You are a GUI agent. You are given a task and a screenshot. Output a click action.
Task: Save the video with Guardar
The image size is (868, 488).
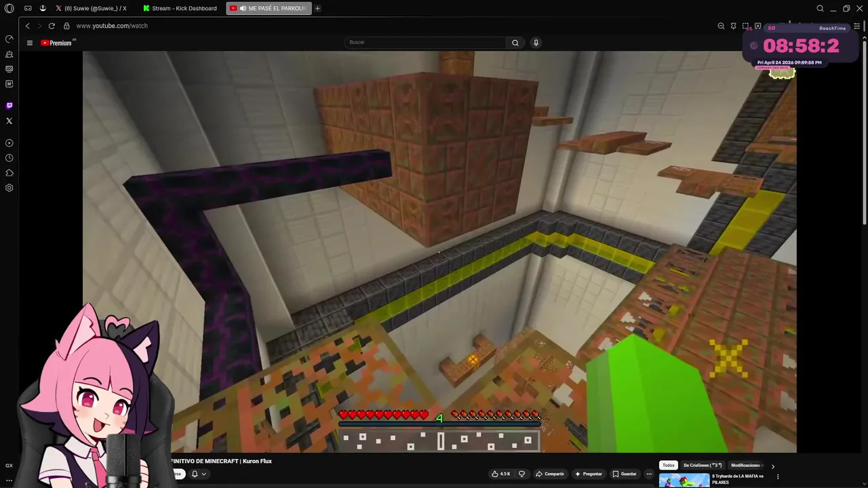tap(625, 474)
